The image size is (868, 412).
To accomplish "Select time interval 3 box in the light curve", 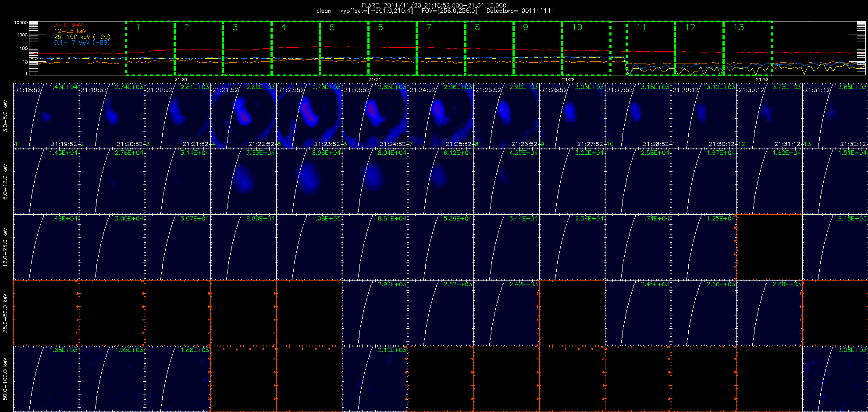I will [247, 48].
